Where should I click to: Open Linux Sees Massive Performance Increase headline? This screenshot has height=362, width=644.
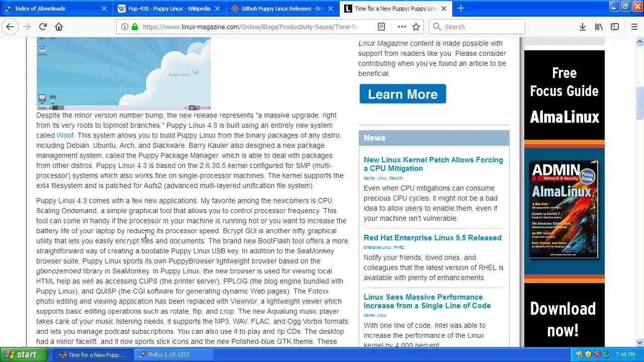click(x=427, y=301)
